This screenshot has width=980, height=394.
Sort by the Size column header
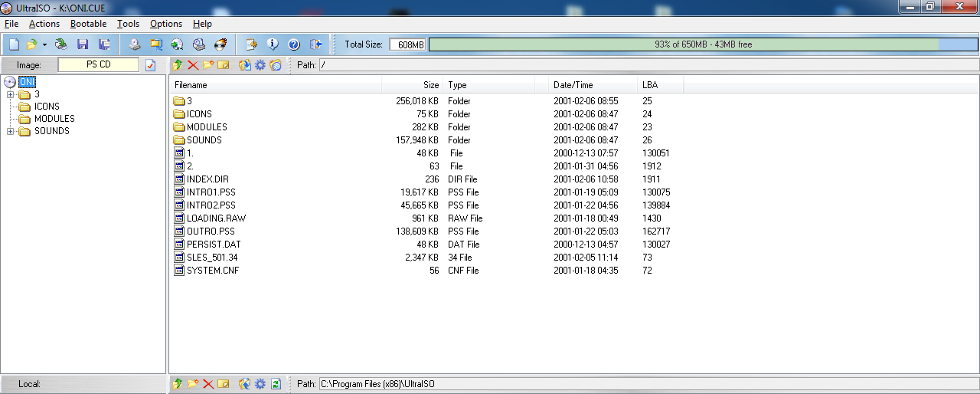pyautogui.click(x=413, y=85)
